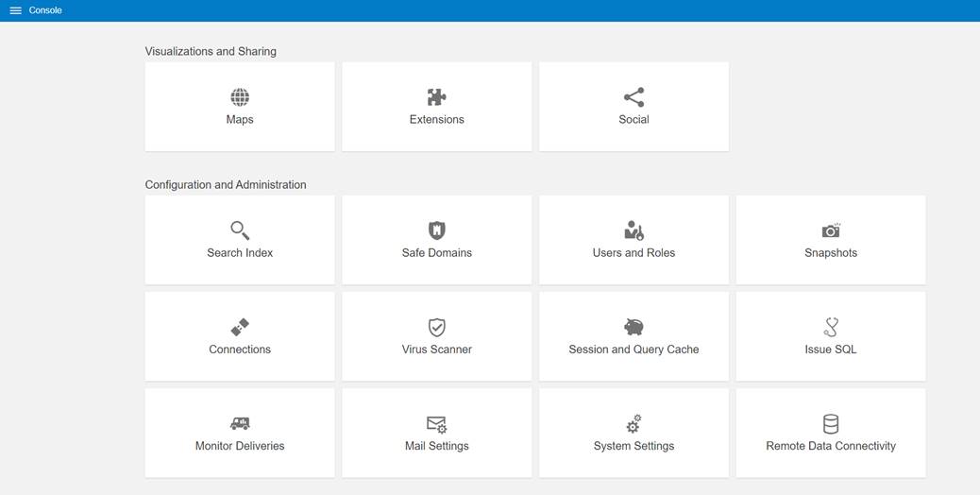Viewport: 980px width, 495px height.
Task: Open Extensions via its label
Action: 437,119
